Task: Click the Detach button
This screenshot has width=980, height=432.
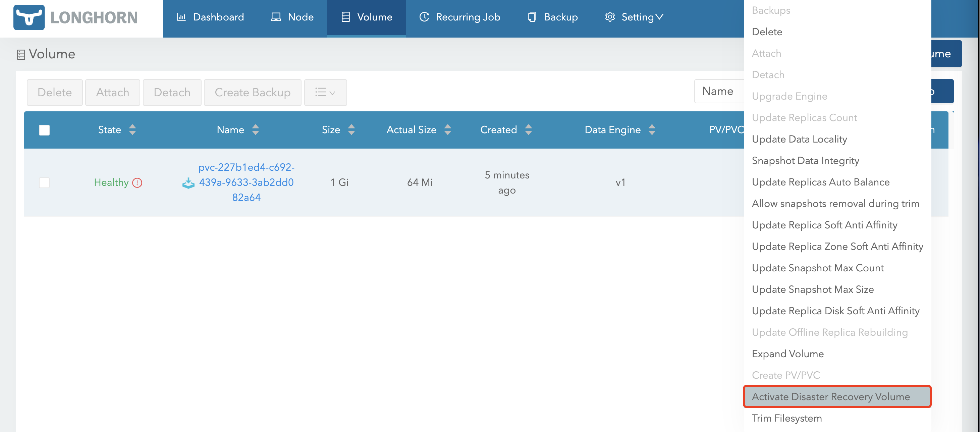Action: pos(171,92)
